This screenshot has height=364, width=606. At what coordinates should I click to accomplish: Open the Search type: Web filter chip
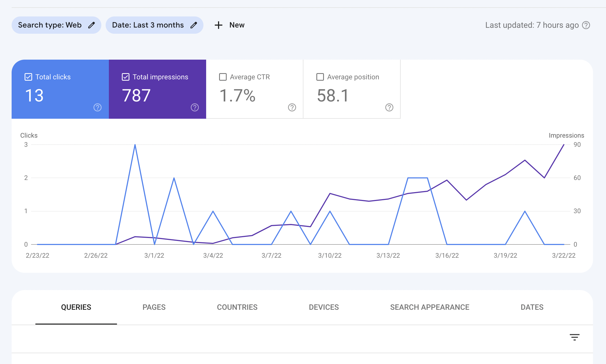[x=56, y=25]
